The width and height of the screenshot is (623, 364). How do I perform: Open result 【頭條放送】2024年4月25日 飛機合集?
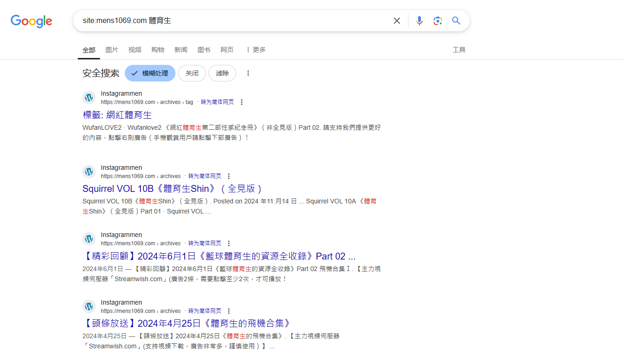pyautogui.click(x=186, y=324)
